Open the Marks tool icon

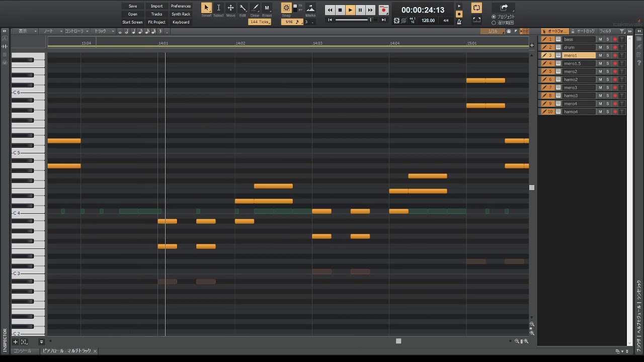(310, 8)
